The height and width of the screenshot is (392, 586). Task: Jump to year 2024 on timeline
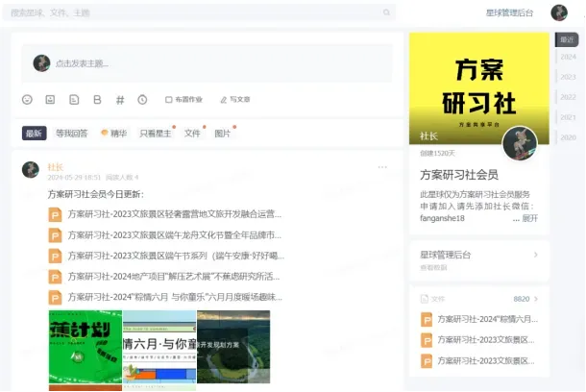[x=568, y=57]
